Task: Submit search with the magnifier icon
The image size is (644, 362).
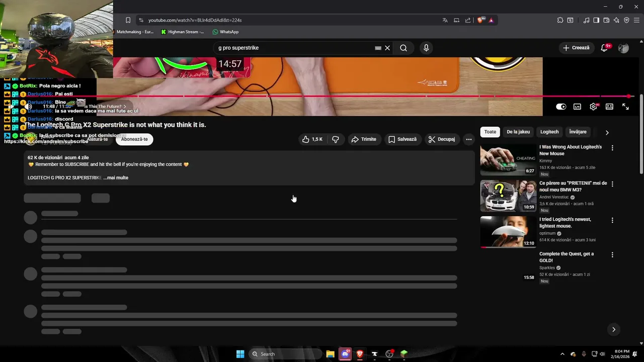Action: pos(404,48)
